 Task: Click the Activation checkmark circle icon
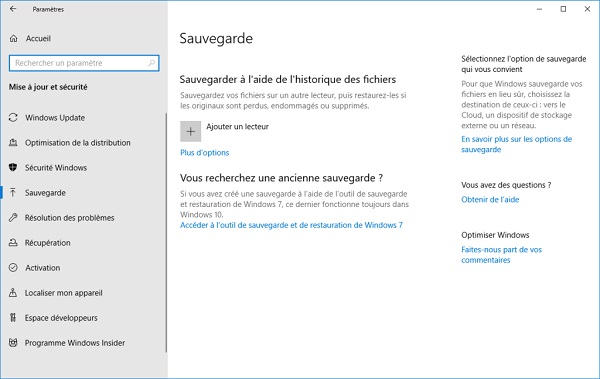click(x=13, y=268)
